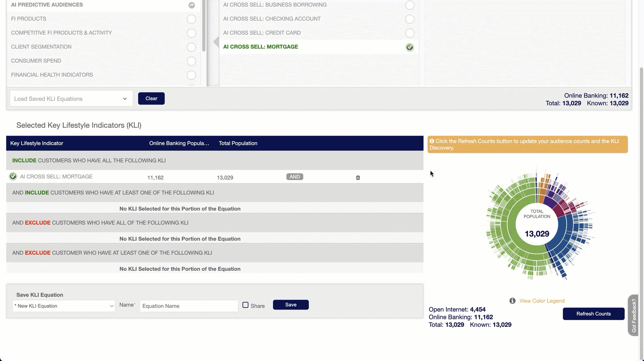The height and width of the screenshot is (361, 644).
Task: Click the trash icon for AI Cross Sell: Mortgage
Action: coord(358,178)
